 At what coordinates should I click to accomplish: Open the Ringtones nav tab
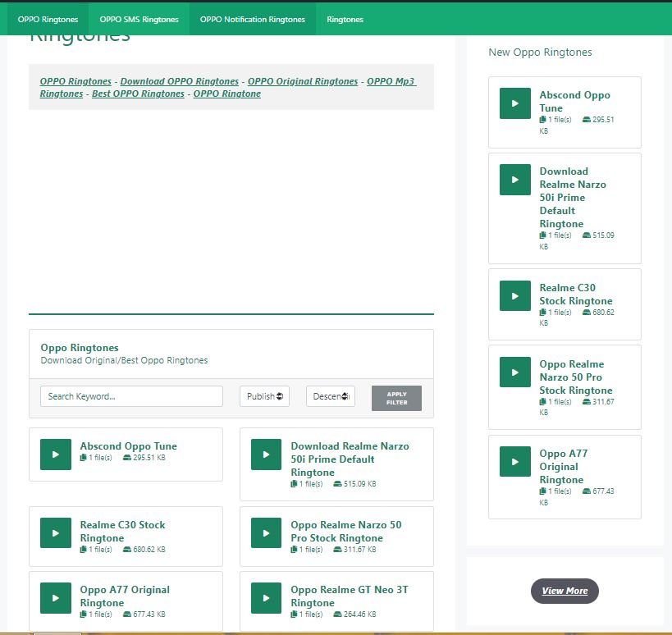[345, 20]
